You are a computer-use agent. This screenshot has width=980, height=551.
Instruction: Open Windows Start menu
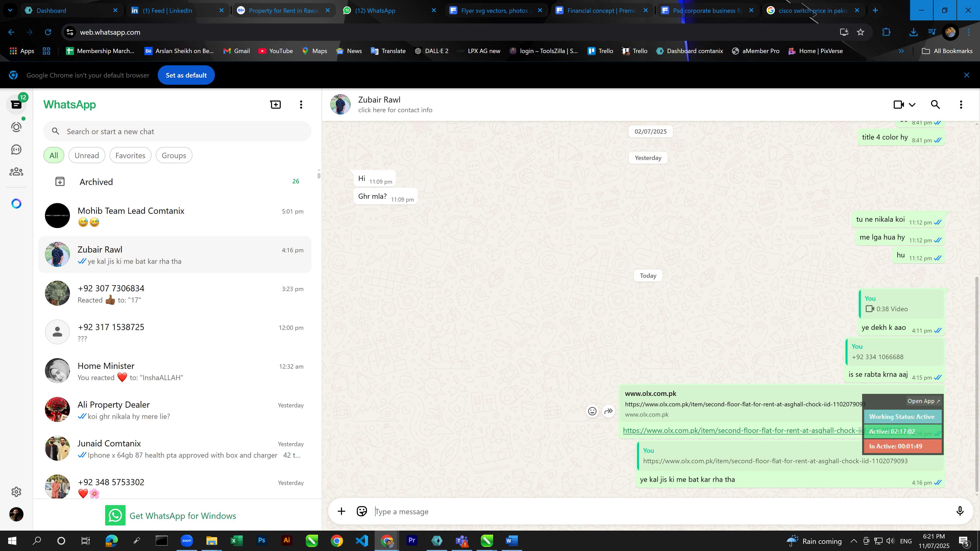[12, 540]
